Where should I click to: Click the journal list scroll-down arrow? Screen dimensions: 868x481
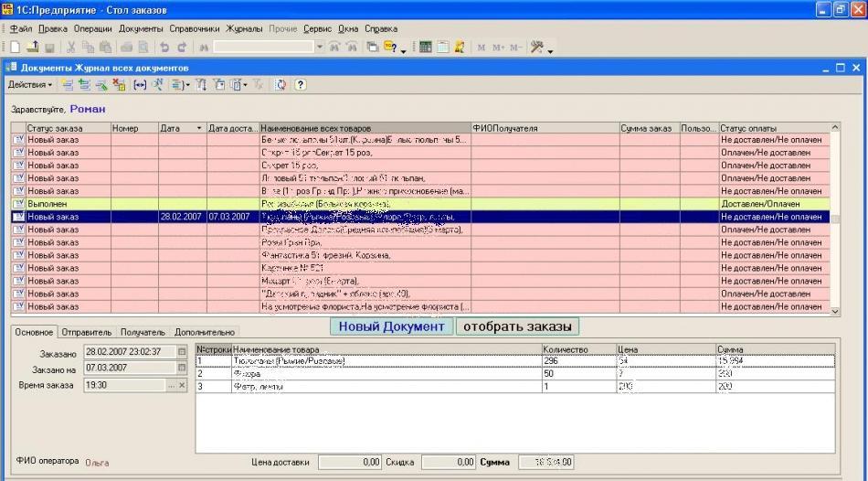pos(835,312)
